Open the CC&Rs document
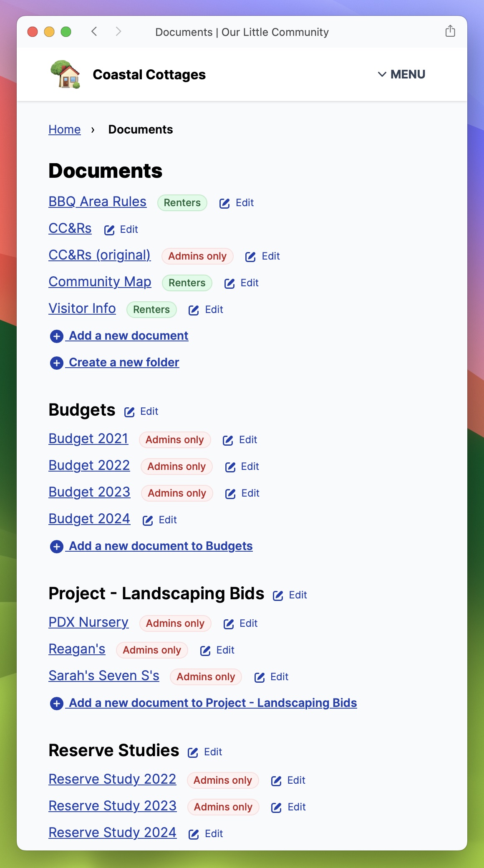This screenshot has height=868, width=484. [70, 228]
